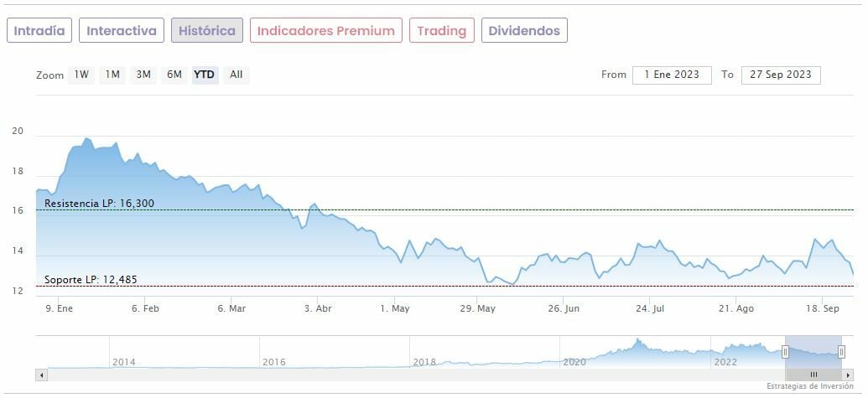This screenshot has height=398, width=868.
Task: Show All historical data
Action: click(236, 75)
